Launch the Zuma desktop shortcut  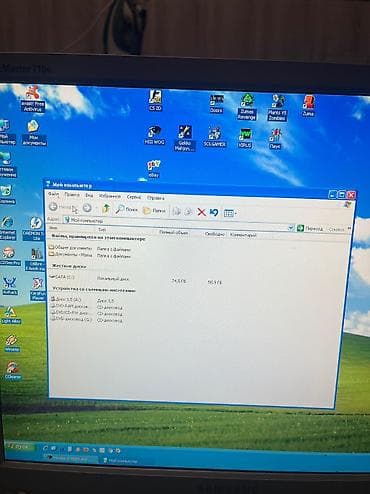[x=308, y=106]
